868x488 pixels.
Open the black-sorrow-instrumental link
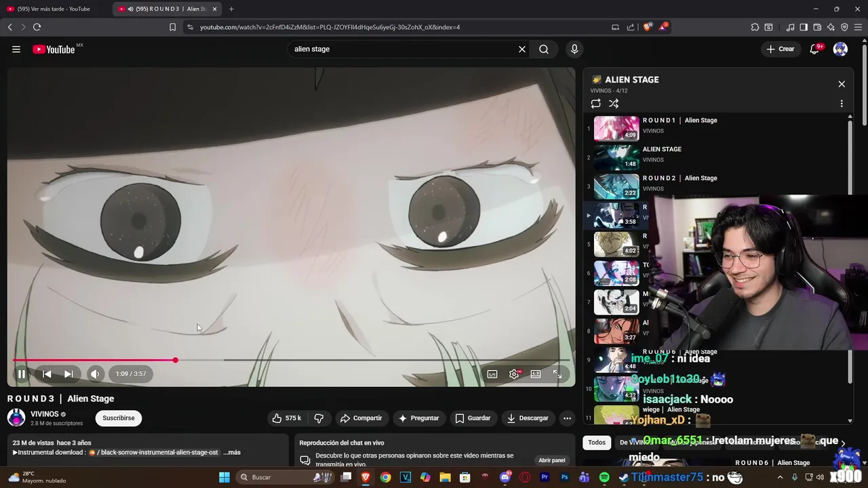(155, 452)
